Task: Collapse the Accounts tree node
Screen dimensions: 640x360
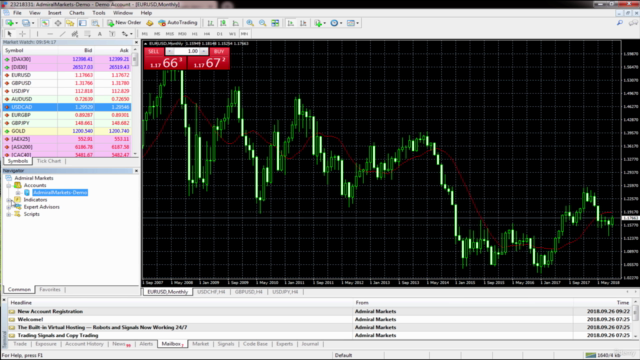Action: (x=9, y=185)
